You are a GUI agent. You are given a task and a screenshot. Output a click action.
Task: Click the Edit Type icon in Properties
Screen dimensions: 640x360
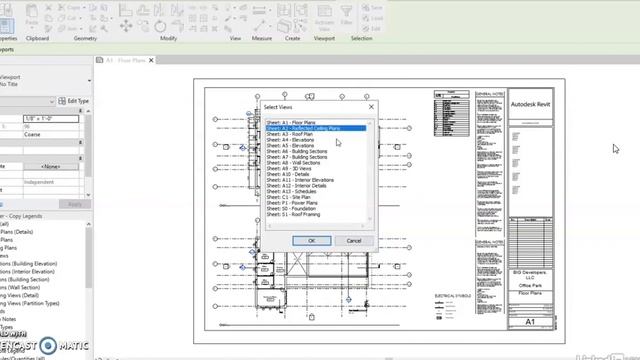[62, 101]
